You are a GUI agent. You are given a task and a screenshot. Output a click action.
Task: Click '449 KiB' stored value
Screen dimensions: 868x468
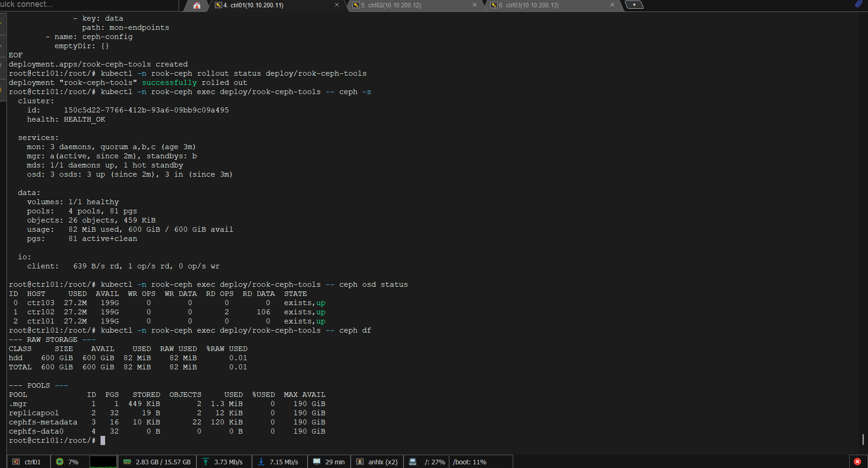coord(144,404)
